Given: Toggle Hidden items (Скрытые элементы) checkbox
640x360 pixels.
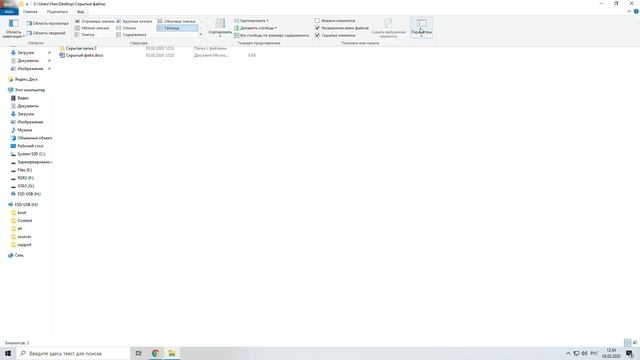Looking at the screenshot, I should tap(317, 36).
